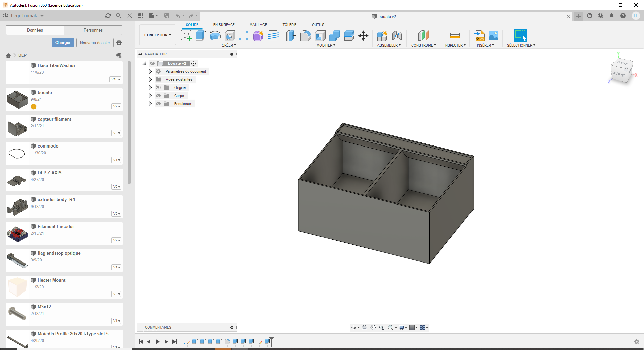
Task: Click the Insert SVG icon
Action: pos(479,35)
